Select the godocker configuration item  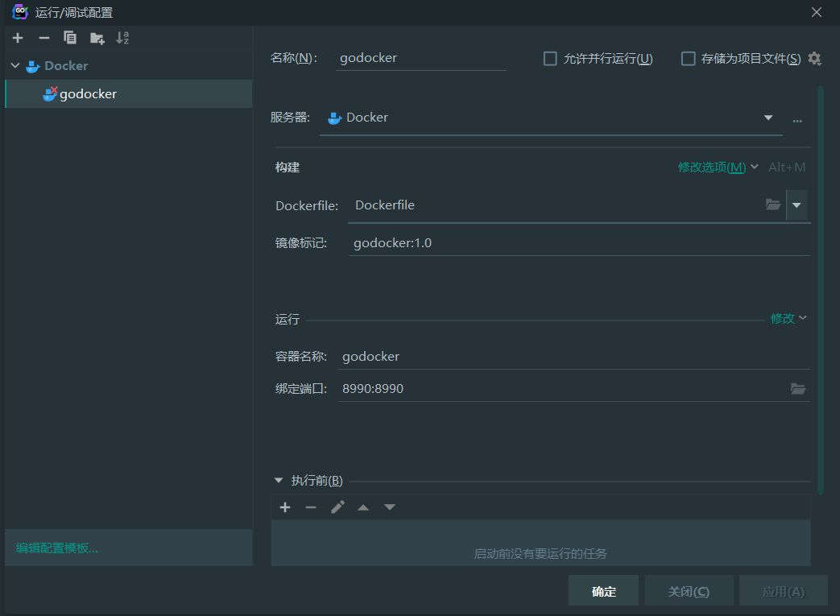coord(129,93)
